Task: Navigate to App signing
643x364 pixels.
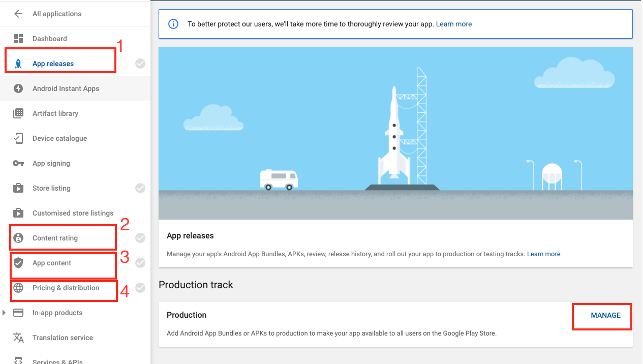Action: (51, 163)
